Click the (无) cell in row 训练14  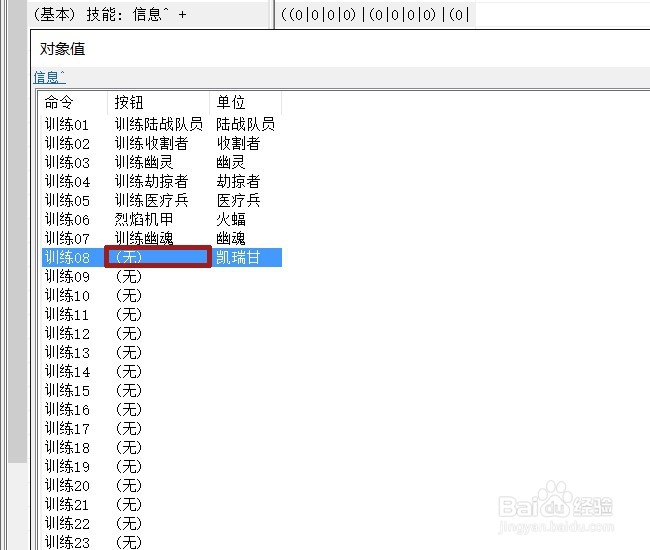[129, 372]
